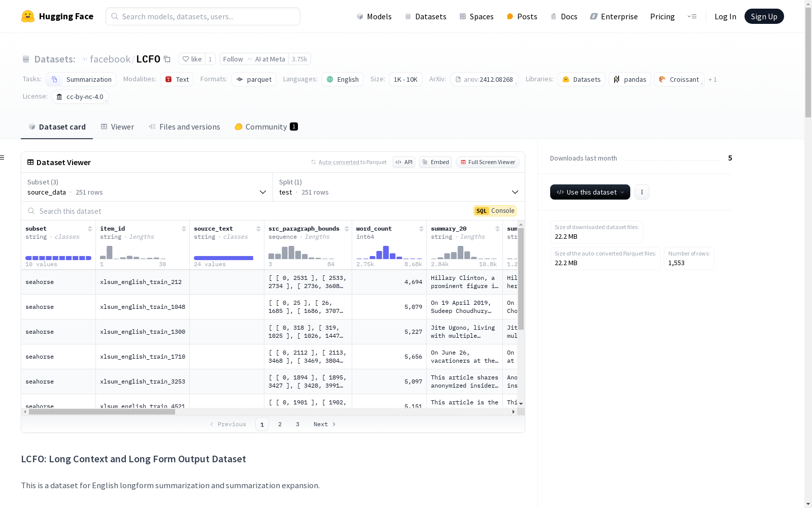Click the word count 5,079 cell

coord(389,307)
